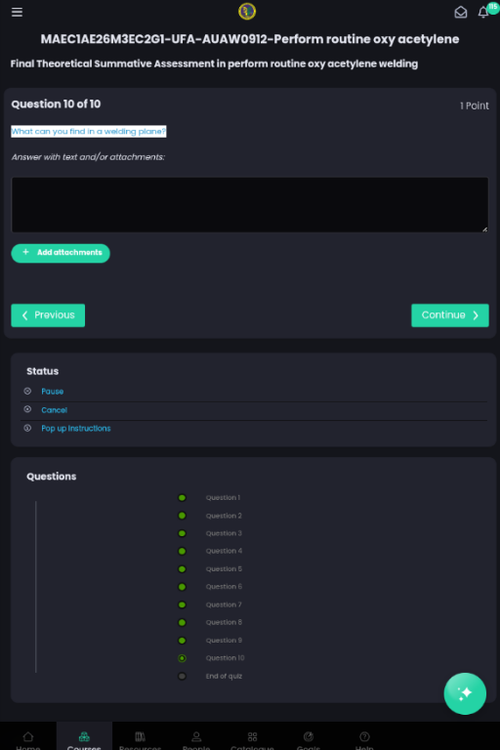This screenshot has height=750, width=500.
Task: Click highlighted text 'What can you find in a welding plane?'
Action: click(89, 131)
